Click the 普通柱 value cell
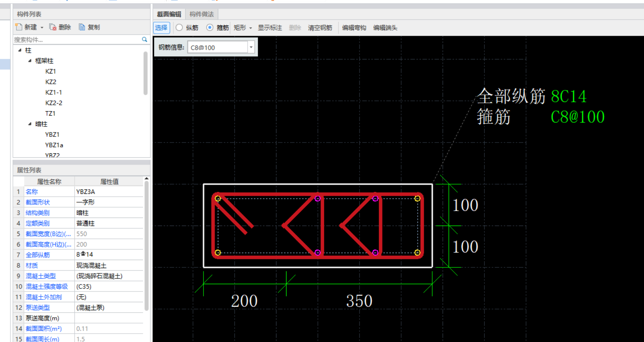 point(109,223)
